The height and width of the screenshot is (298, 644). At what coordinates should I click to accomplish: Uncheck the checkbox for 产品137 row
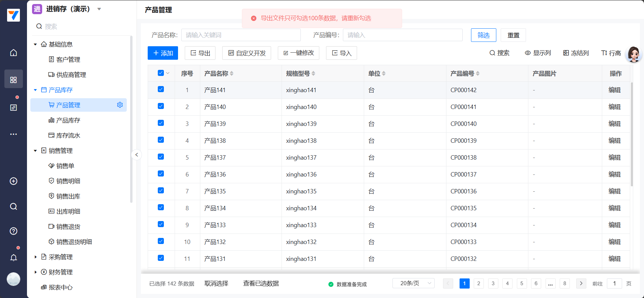click(x=161, y=157)
